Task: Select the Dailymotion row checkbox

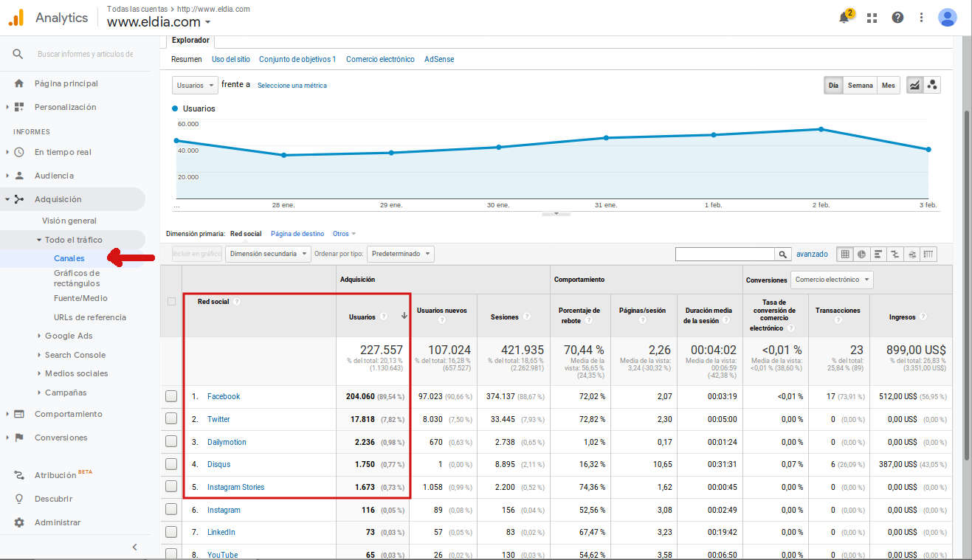Action: coord(171,442)
